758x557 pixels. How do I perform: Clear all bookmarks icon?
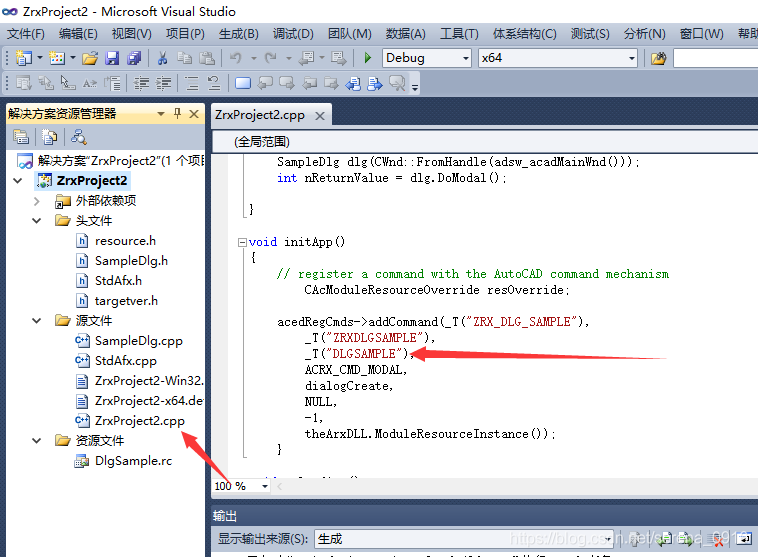point(397,84)
